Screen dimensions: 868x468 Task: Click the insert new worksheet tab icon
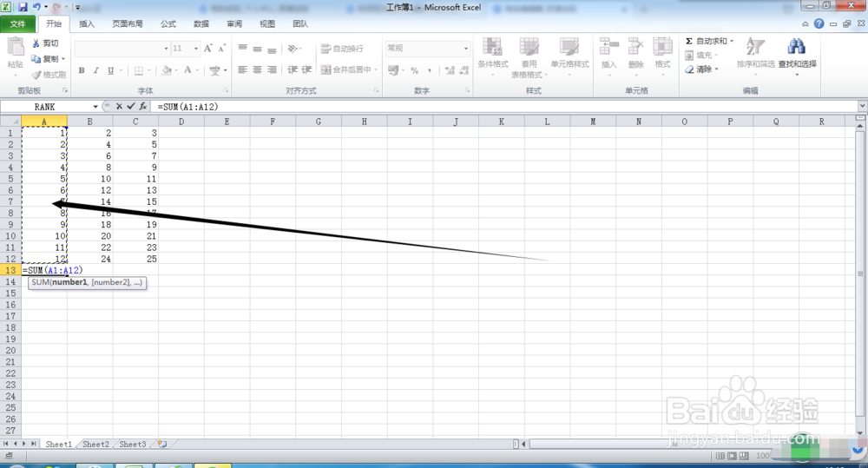point(162,444)
